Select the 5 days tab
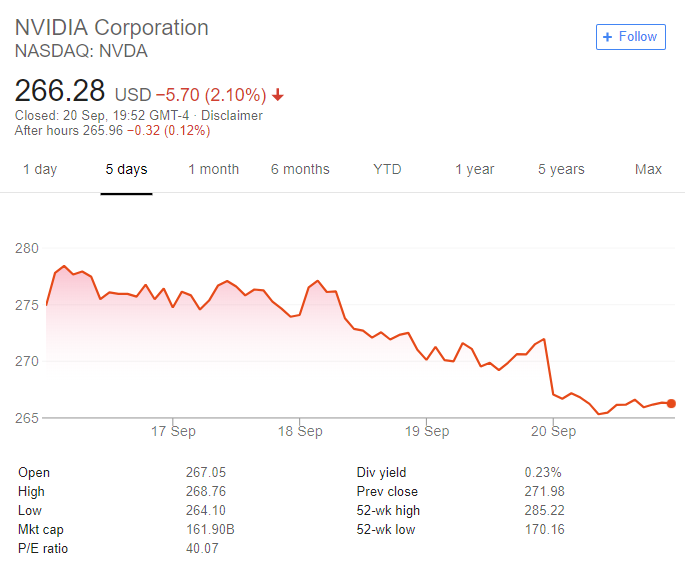The width and height of the screenshot is (685, 569). (126, 169)
